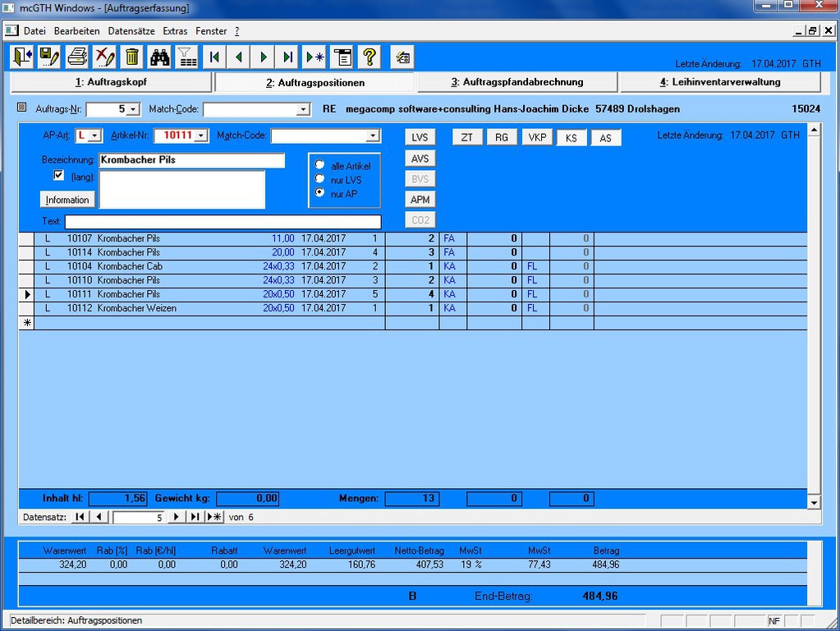840x631 pixels.
Task: Click the yellow question mark help icon
Action: [x=370, y=57]
